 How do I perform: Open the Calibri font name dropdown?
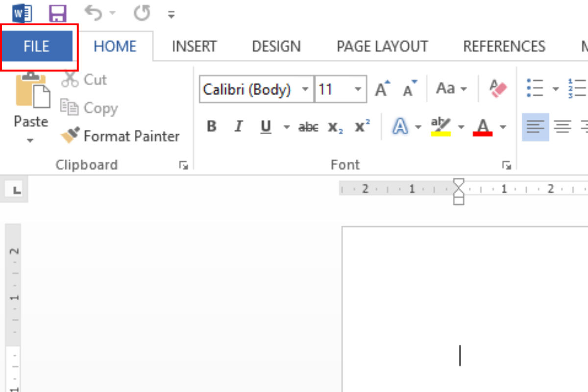coord(306,89)
